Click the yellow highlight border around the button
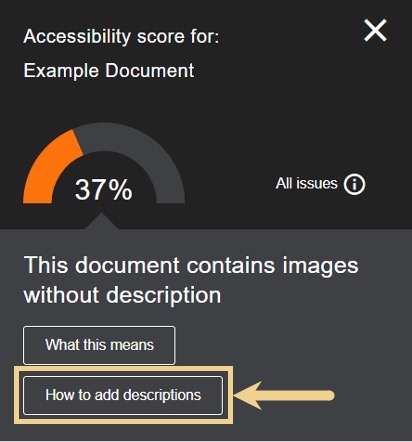The height and width of the screenshot is (442, 412). click(x=123, y=369)
